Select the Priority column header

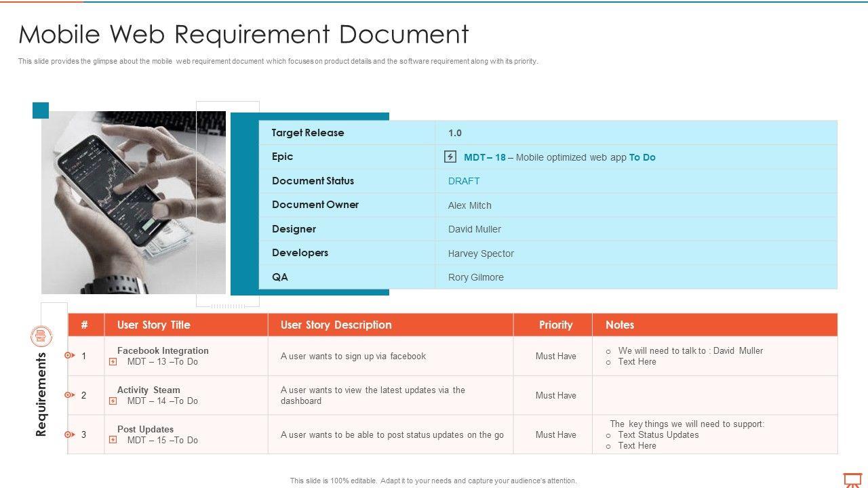[555, 325]
